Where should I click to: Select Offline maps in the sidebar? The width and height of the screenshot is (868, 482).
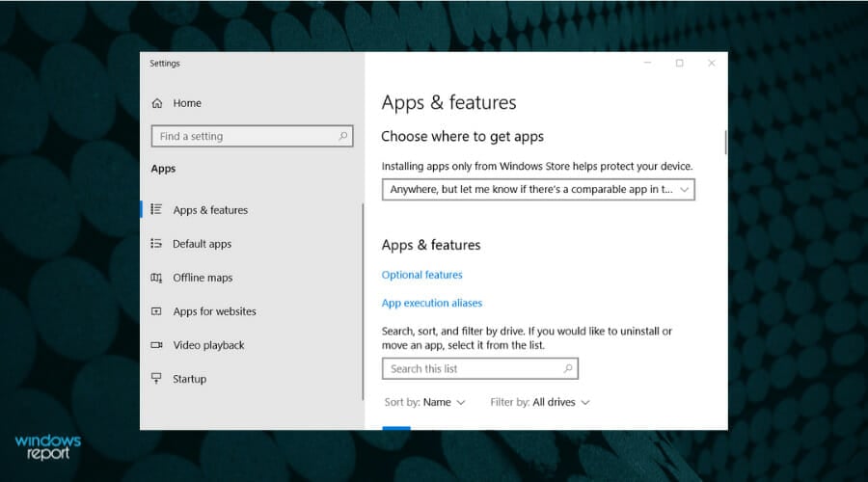point(203,278)
